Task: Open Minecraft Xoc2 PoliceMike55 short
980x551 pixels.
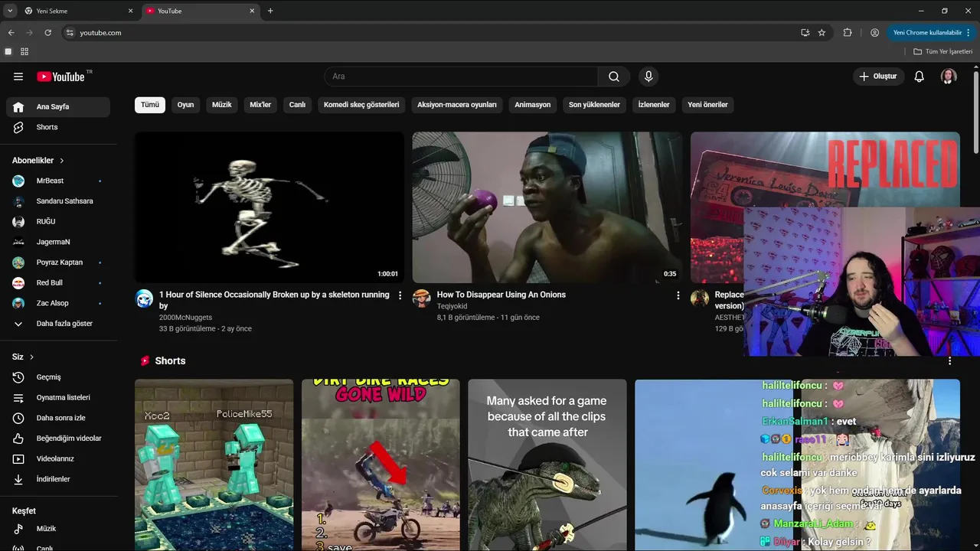Action: (214, 465)
